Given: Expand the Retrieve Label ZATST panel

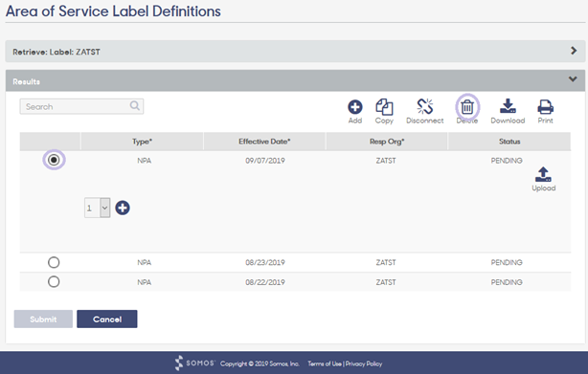Looking at the screenshot, I should click(x=574, y=51).
